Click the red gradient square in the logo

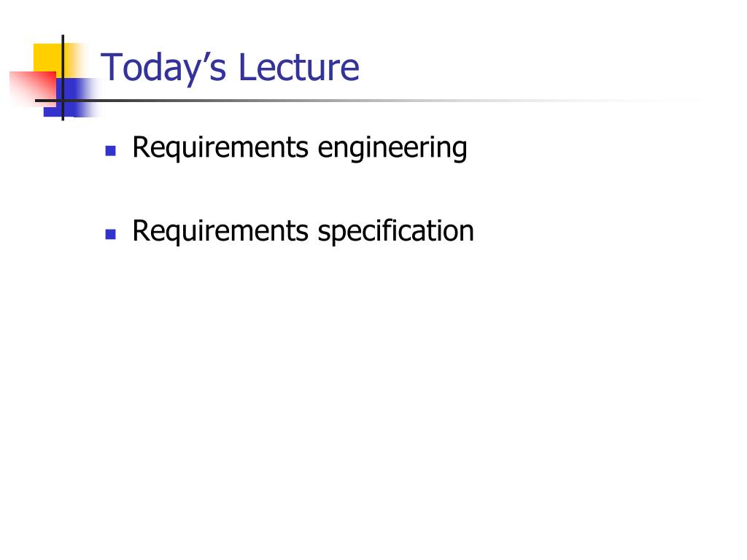tap(32, 88)
